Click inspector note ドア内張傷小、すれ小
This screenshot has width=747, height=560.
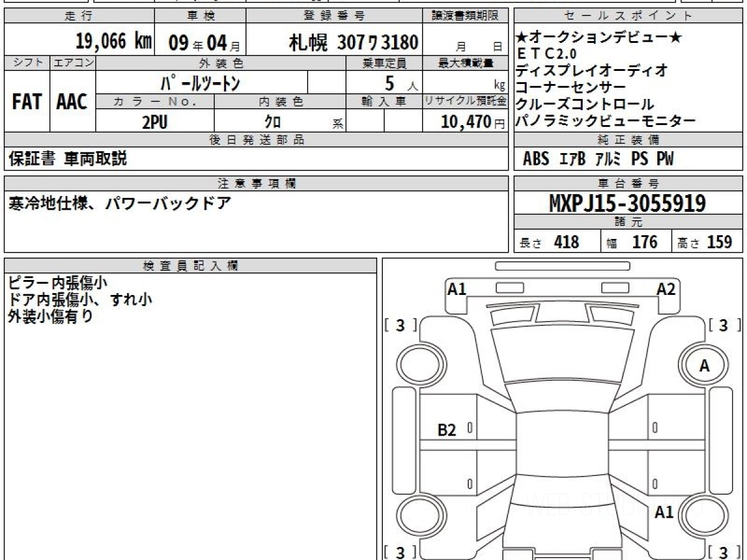click(80, 300)
